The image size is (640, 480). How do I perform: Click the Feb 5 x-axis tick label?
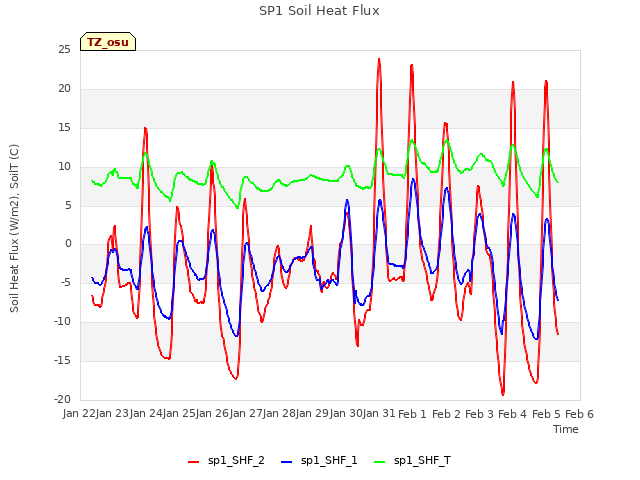pyautogui.click(x=546, y=414)
